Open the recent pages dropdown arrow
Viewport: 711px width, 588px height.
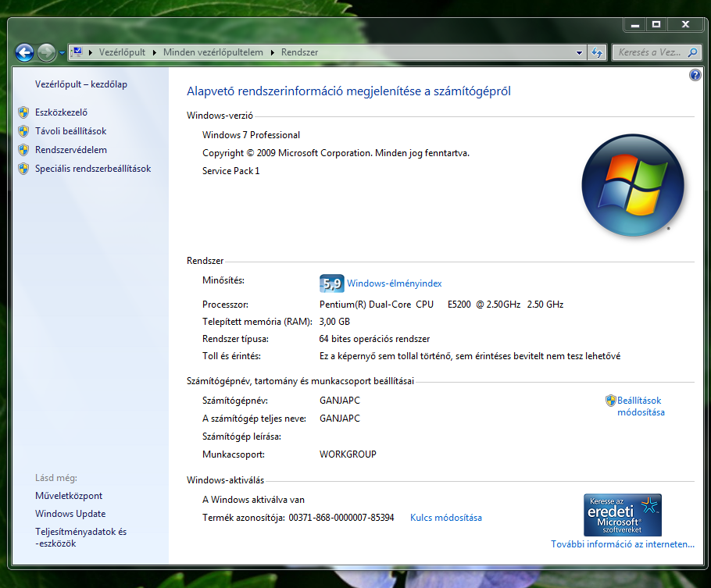[x=63, y=53]
